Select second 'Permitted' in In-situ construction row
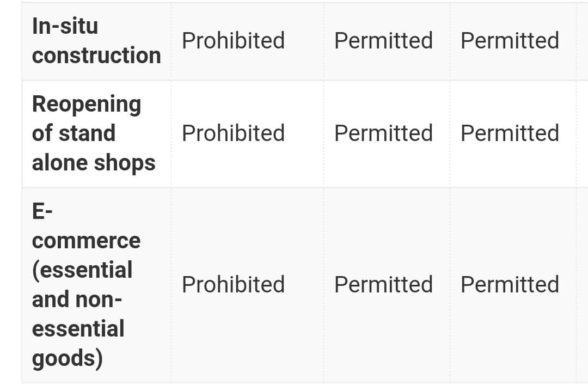This screenshot has width=588, height=385. pos(510,40)
